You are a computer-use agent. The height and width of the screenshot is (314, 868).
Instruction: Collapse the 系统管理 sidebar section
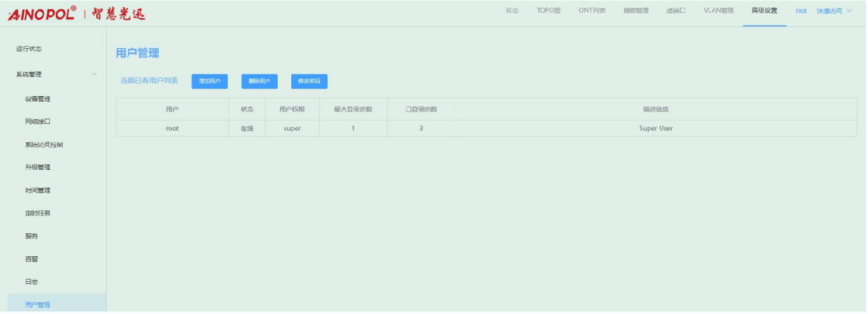point(95,74)
